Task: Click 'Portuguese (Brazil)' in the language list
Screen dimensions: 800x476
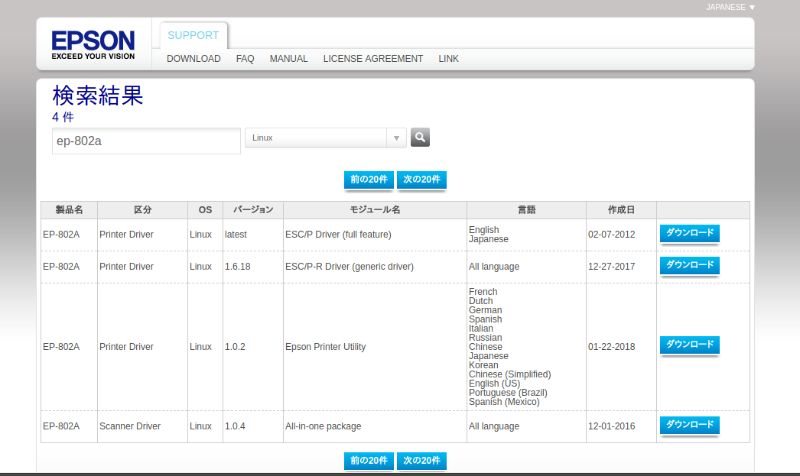Action: point(508,393)
